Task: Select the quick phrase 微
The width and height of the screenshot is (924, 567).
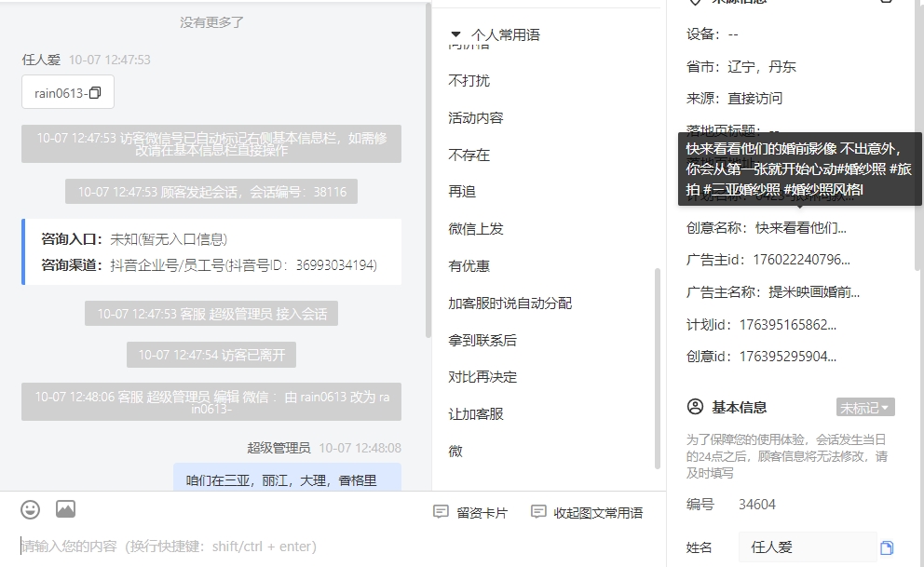Action: [x=455, y=451]
